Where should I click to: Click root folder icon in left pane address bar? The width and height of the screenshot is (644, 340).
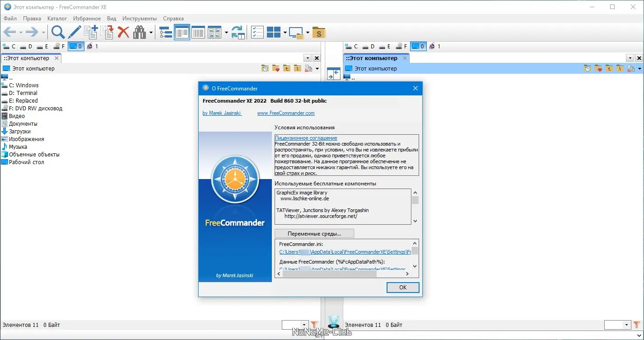tap(298, 69)
